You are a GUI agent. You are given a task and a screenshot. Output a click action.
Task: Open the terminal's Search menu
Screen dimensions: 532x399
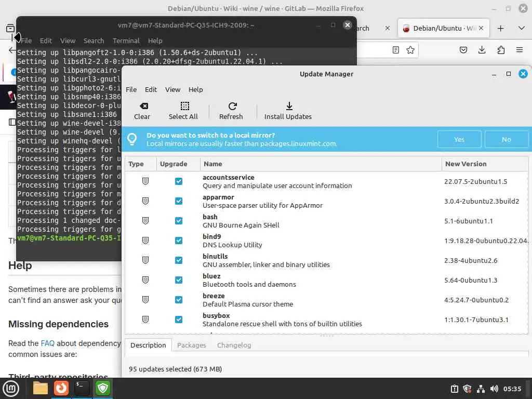(x=94, y=41)
